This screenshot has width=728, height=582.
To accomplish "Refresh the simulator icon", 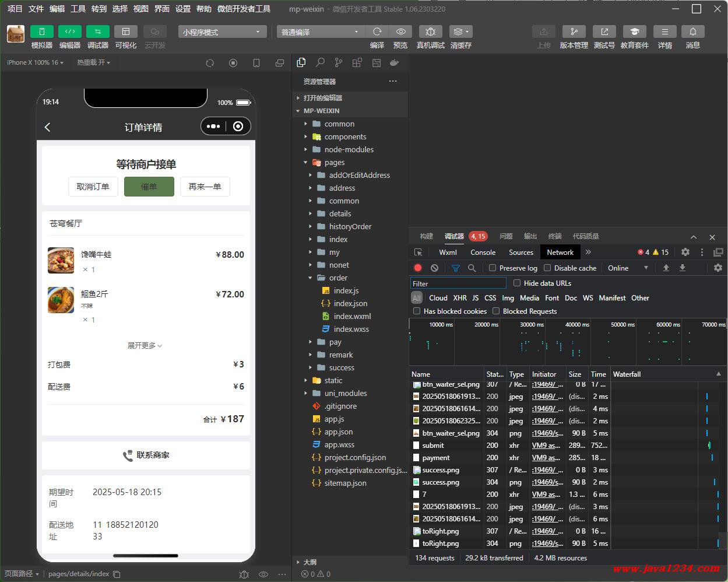I will tap(210, 63).
